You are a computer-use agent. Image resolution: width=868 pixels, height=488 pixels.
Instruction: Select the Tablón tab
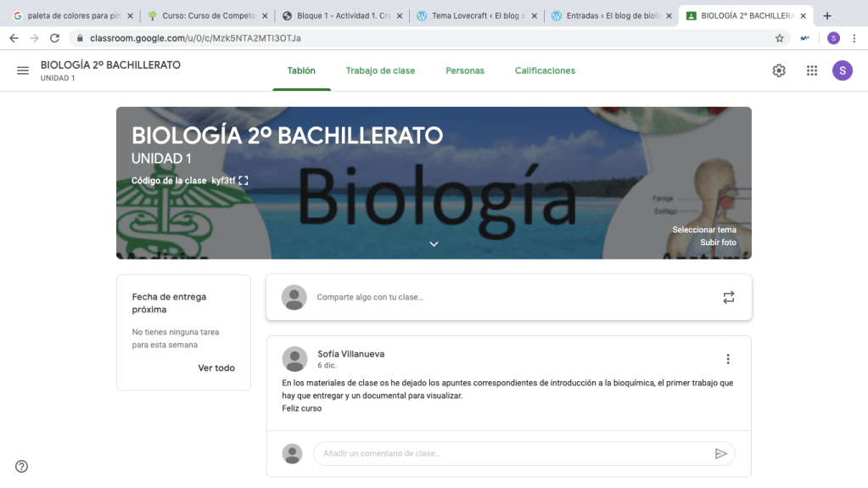[x=301, y=71]
